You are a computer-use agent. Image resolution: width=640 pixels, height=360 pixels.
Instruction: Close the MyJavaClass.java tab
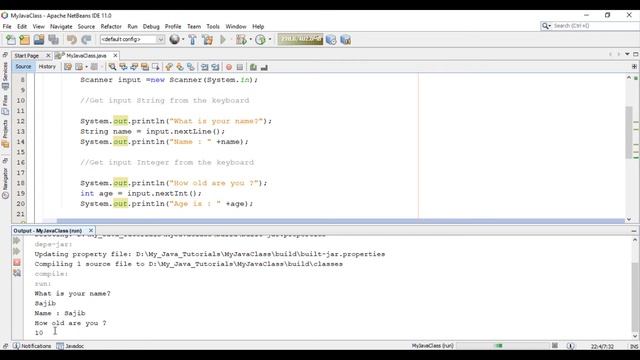116,55
